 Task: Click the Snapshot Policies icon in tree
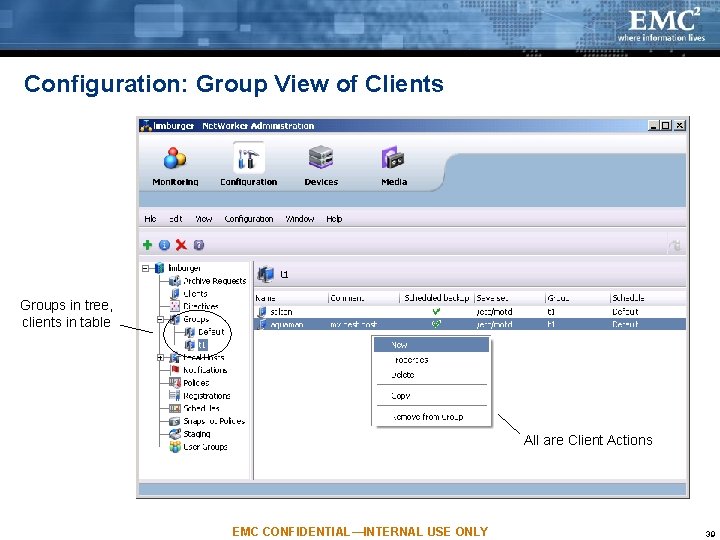[x=174, y=421]
